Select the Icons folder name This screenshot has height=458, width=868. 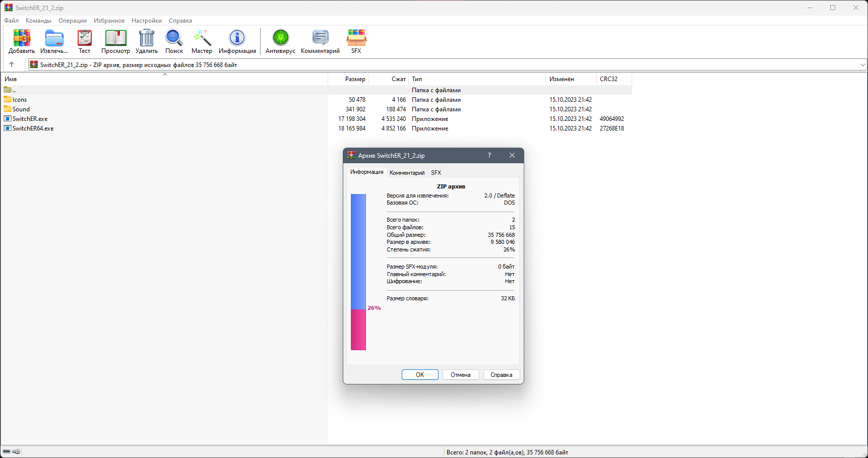click(20, 100)
